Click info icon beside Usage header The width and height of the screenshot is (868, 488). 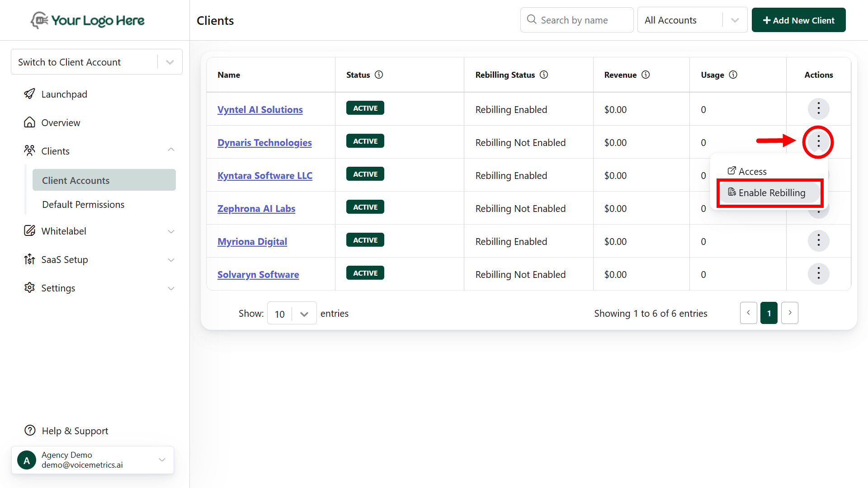(x=733, y=75)
